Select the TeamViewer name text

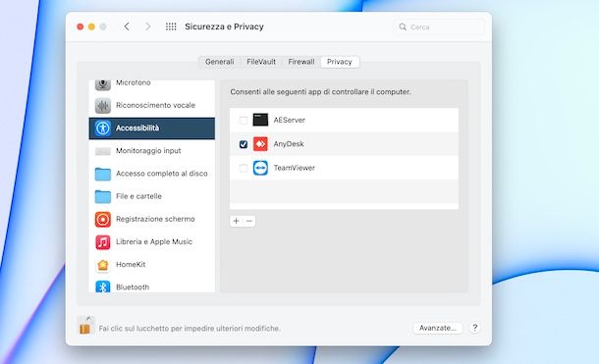click(x=295, y=168)
